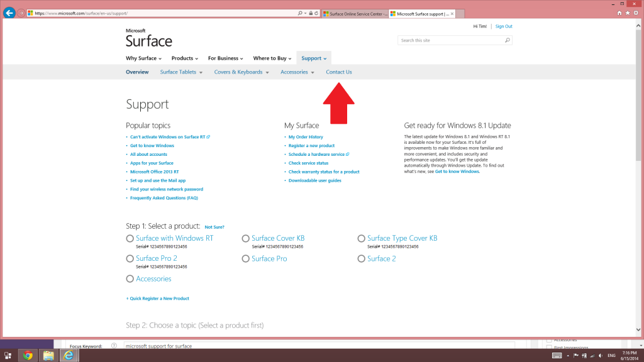Click the Microsoft Surface logo
This screenshot has height=362, width=644.
[x=148, y=38]
